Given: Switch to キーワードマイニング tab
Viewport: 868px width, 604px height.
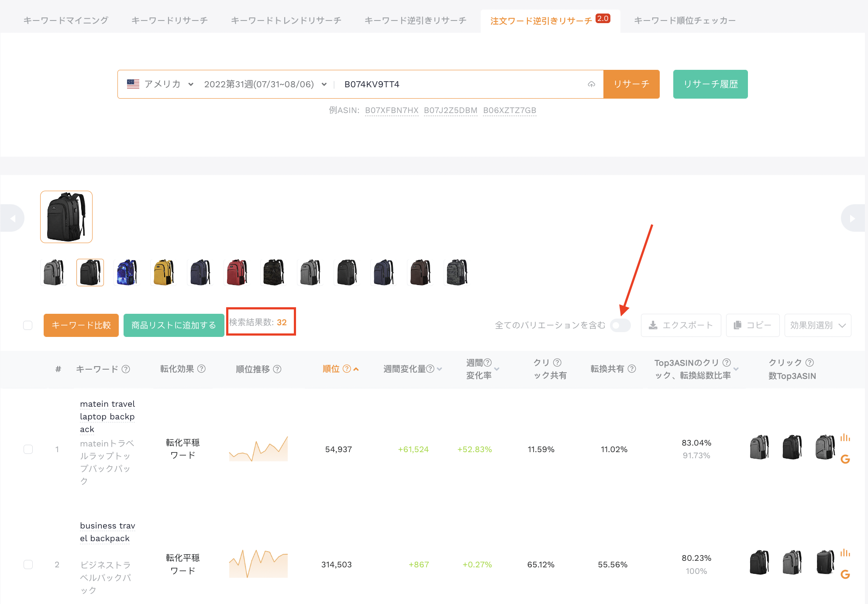Looking at the screenshot, I should (66, 21).
